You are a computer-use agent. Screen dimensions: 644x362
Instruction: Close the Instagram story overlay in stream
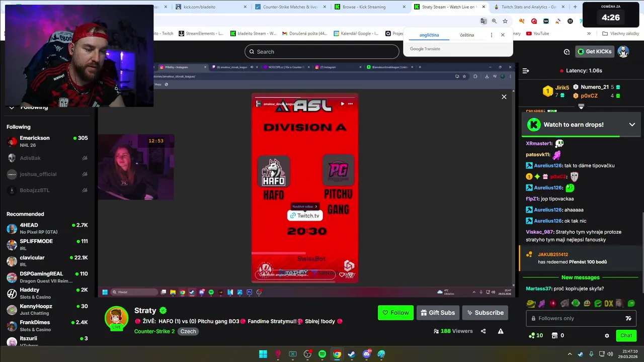tap(504, 97)
